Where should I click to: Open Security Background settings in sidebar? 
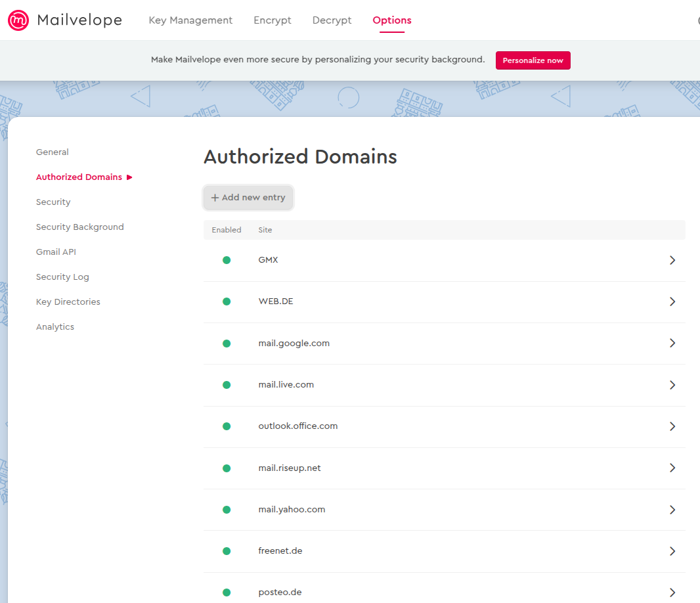click(79, 227)
